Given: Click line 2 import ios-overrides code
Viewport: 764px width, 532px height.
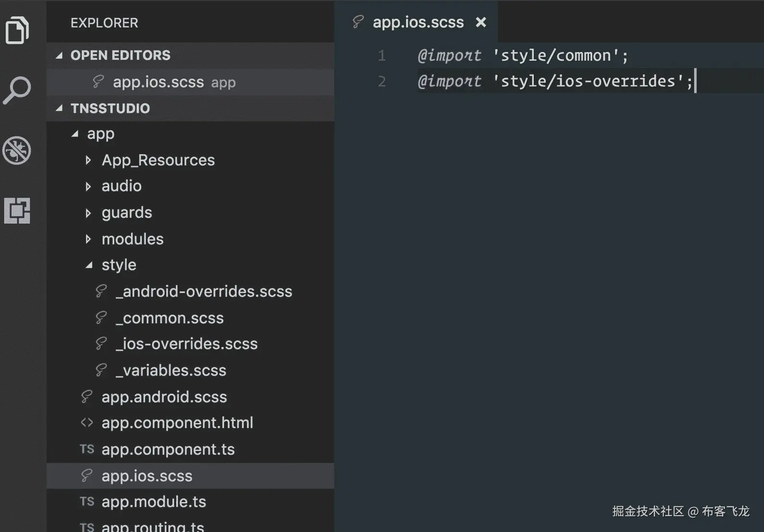Looking at the screenshot, I should coord(555,81).
